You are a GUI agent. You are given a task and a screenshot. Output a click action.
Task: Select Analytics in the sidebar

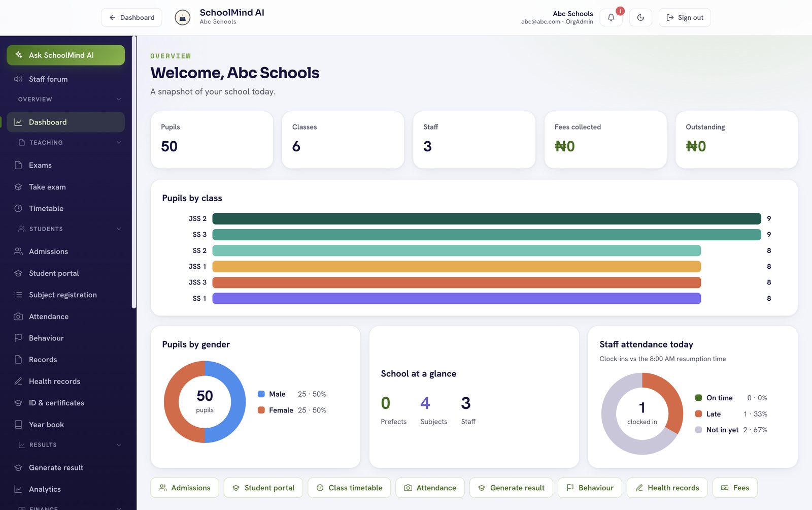(x=65, y=489)
